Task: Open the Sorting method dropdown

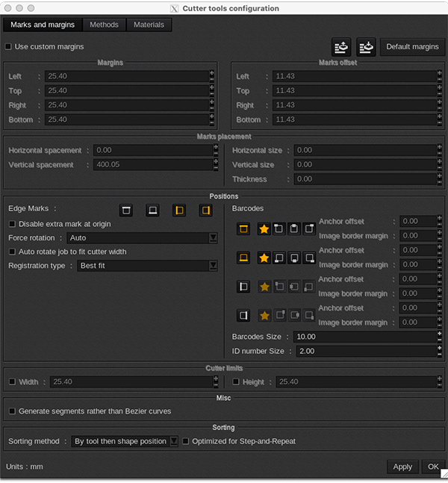Action: coord(125,441)
